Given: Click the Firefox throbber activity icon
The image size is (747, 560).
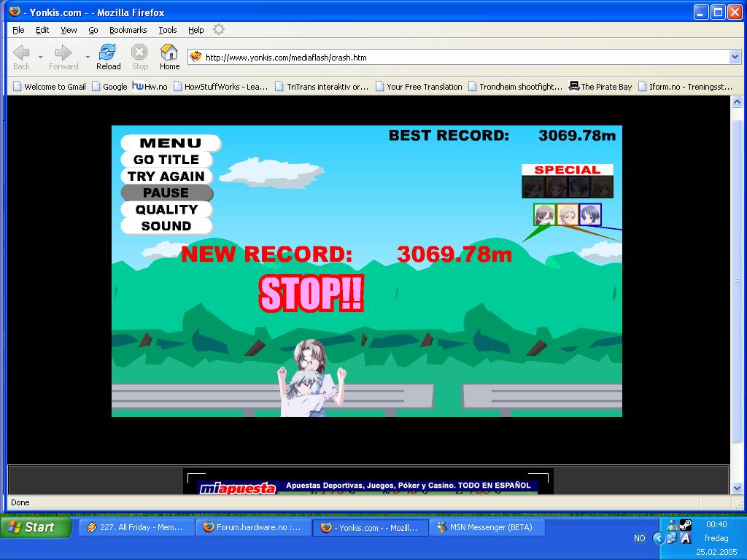Looking at the screenshot, I should 219,29.
